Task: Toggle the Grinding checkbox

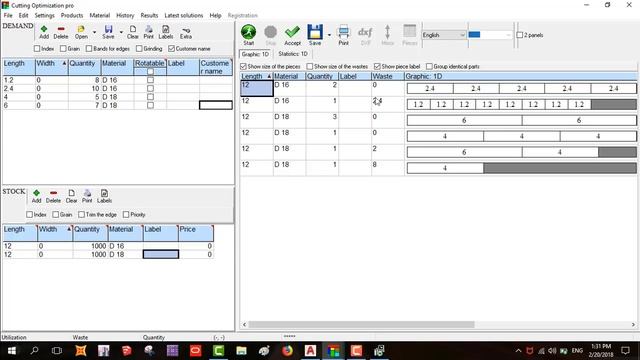Action: pos(139,49)
